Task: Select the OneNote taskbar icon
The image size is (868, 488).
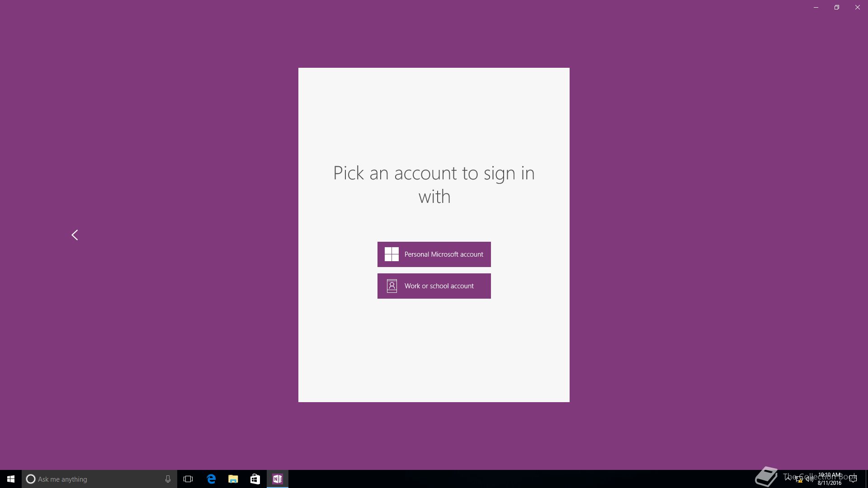Action: pyautogui.click(x=278, y=479)
